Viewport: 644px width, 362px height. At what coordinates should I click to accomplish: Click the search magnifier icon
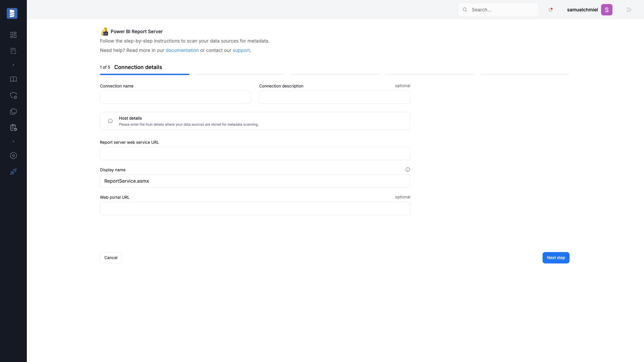(465, 10)
